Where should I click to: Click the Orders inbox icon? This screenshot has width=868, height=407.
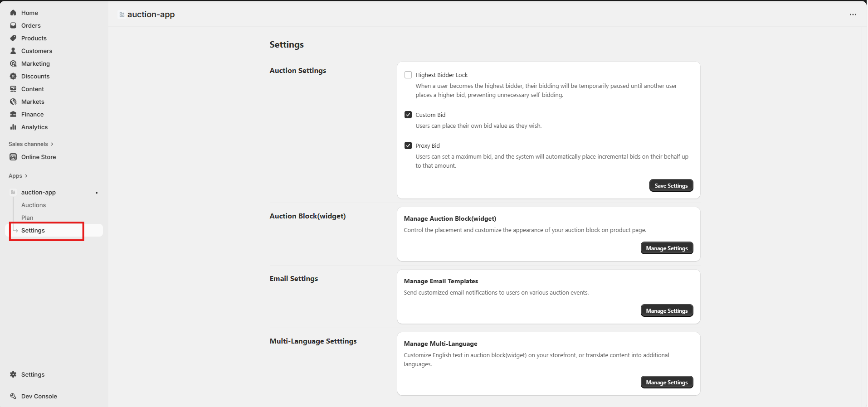13,25
